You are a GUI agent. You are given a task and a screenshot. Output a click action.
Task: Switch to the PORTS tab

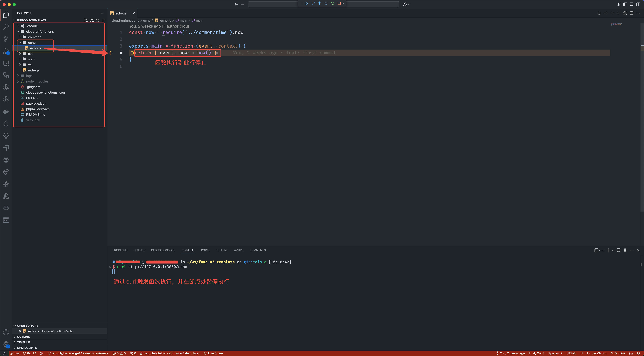coord(206,250)
